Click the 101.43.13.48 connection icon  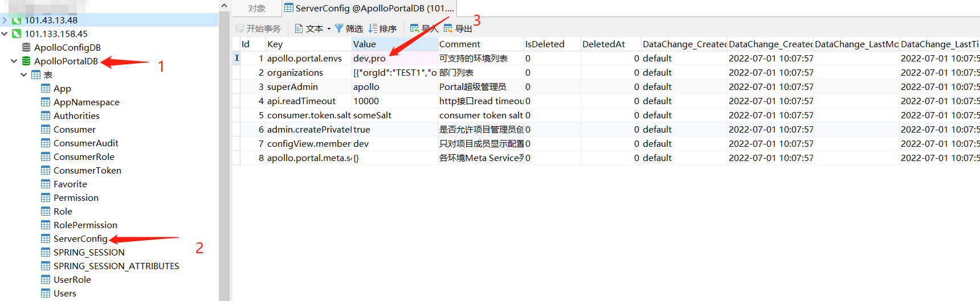tap(17, 20)
